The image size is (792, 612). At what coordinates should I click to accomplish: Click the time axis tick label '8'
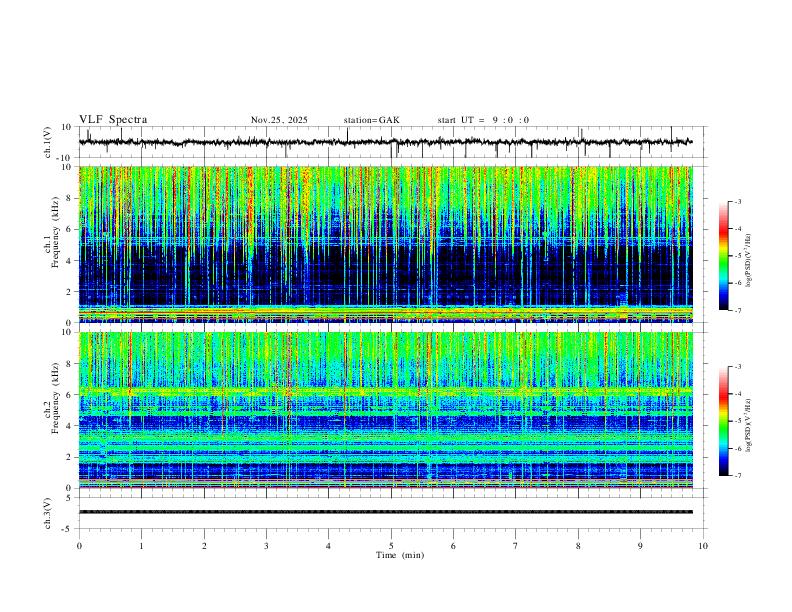[x=578, y=546]
